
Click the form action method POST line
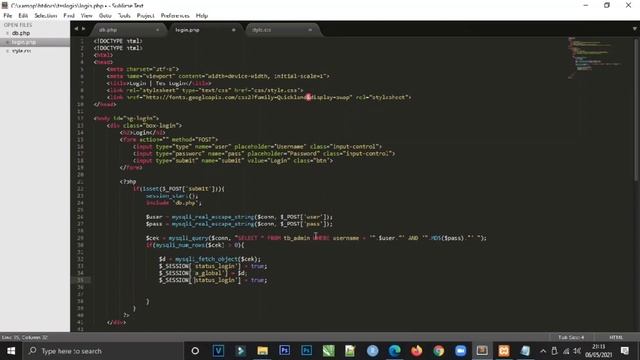(x=169, y=140)
